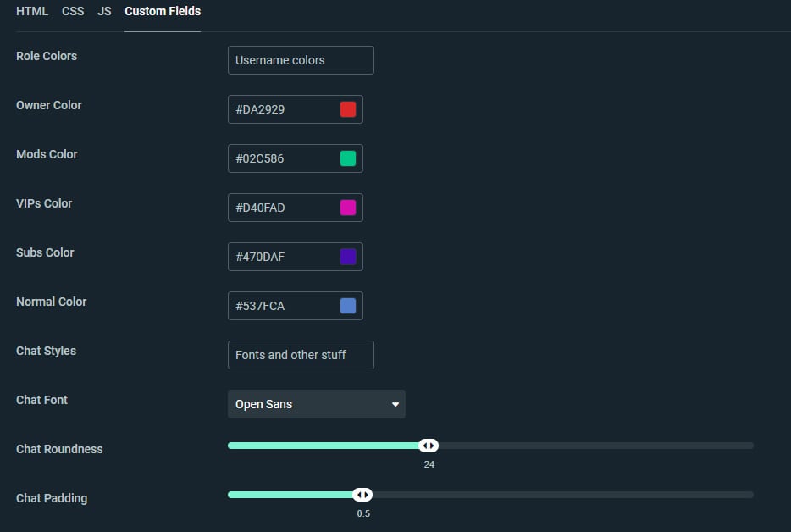Click the red Owner Color swatch
The image size is (791, 532).
348,109
